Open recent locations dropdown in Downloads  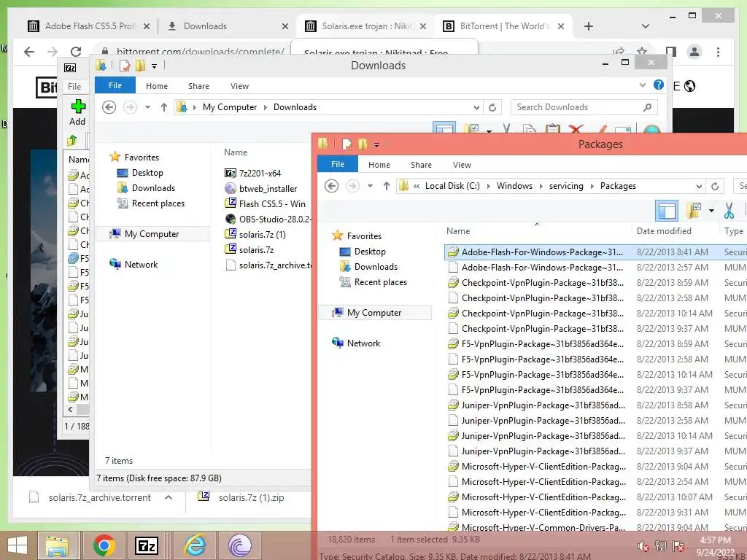pyautogui.click(x=147, y=107)
